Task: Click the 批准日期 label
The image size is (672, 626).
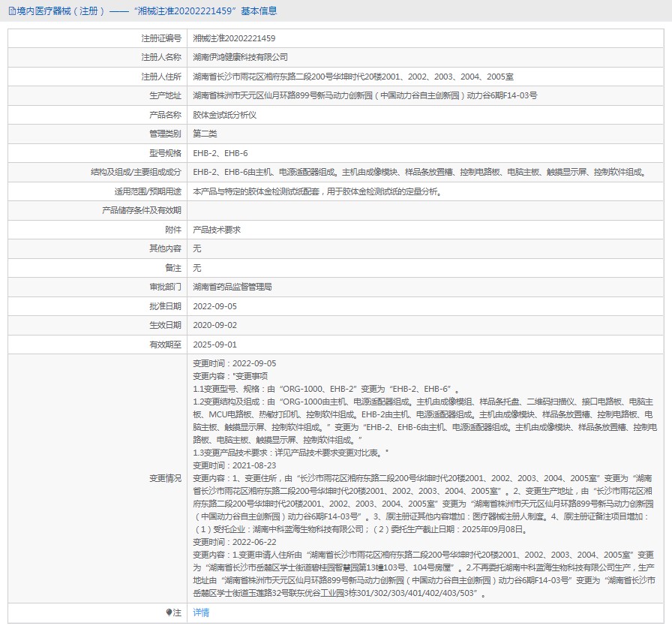Action: tap(165, 306)
